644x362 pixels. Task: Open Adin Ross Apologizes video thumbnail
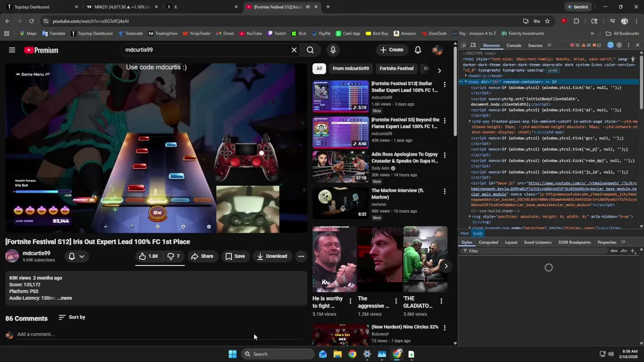coord(341,168)
